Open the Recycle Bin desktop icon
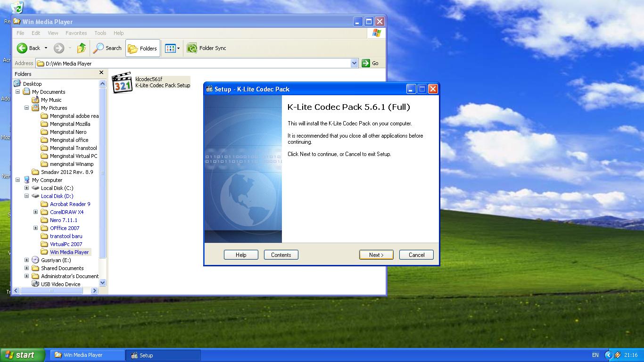 17,7
